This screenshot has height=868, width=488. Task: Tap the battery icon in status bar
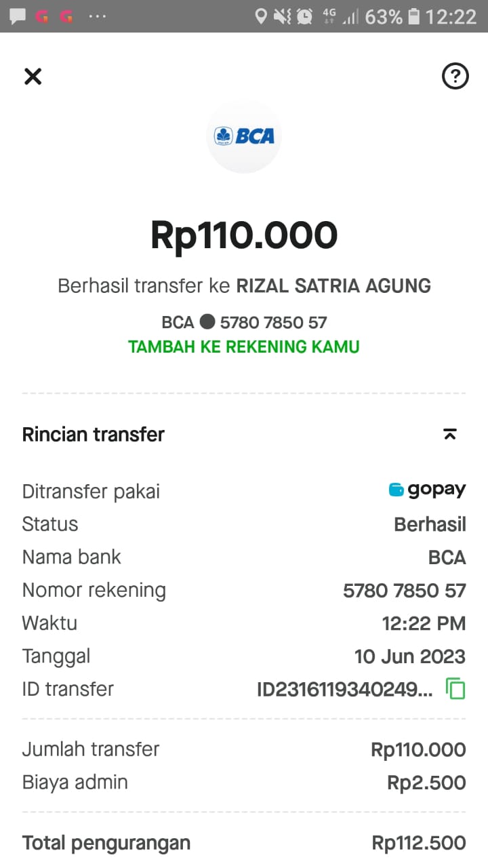pos(413,16)
